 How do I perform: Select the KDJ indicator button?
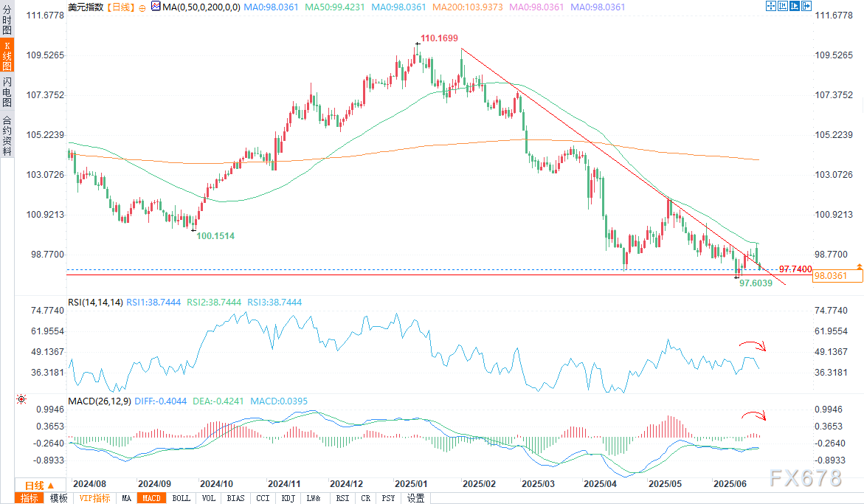[x=288, y=498]
